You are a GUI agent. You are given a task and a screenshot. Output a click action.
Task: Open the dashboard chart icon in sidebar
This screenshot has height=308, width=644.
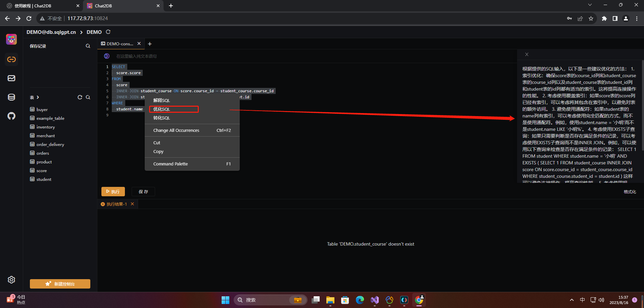pyautogui.click(x=11, y=78)
